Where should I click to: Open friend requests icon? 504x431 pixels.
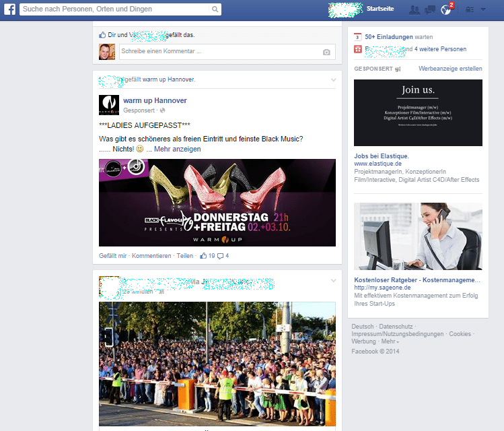[x=415, y=9]
